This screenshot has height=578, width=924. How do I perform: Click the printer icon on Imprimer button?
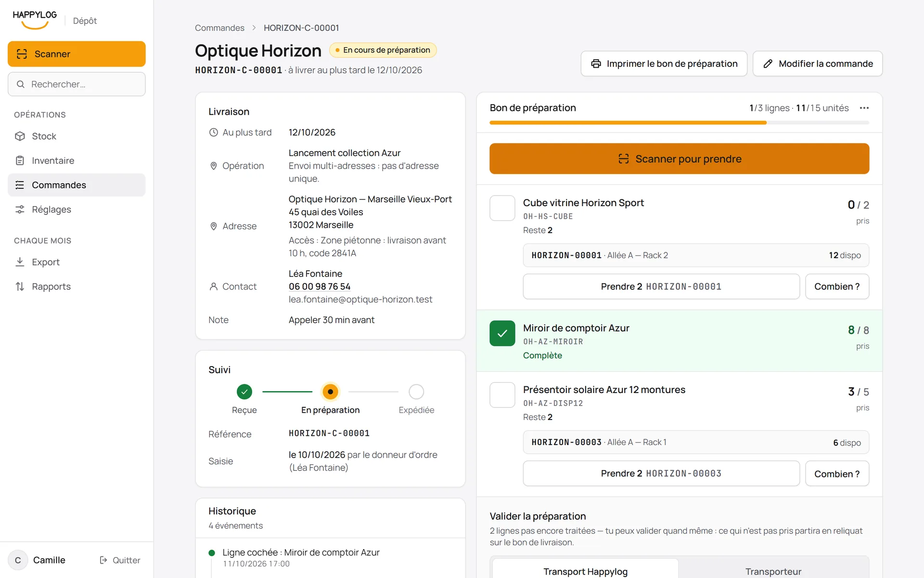[596, 64]
